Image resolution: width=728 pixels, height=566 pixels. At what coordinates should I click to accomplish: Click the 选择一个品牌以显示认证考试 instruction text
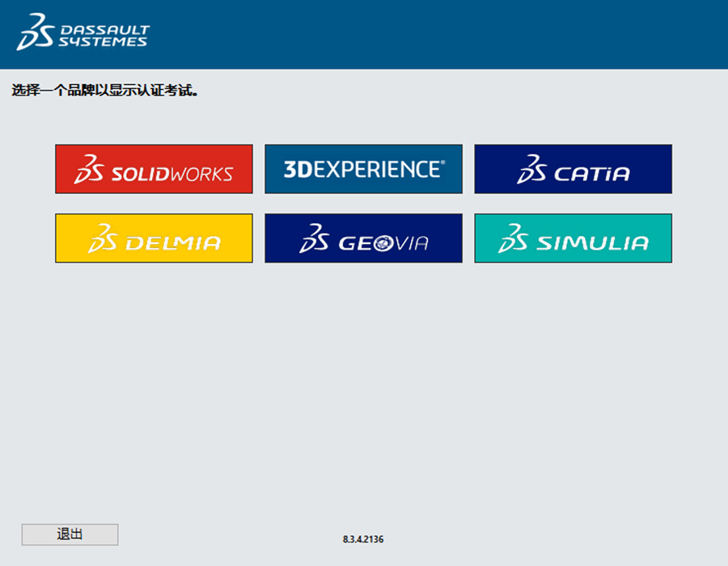coord(105,91)
